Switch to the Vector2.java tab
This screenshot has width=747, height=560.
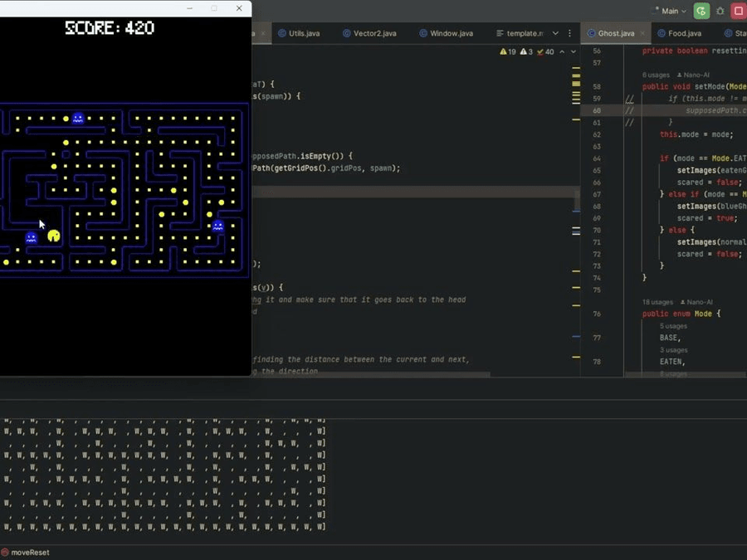(369, 33)
